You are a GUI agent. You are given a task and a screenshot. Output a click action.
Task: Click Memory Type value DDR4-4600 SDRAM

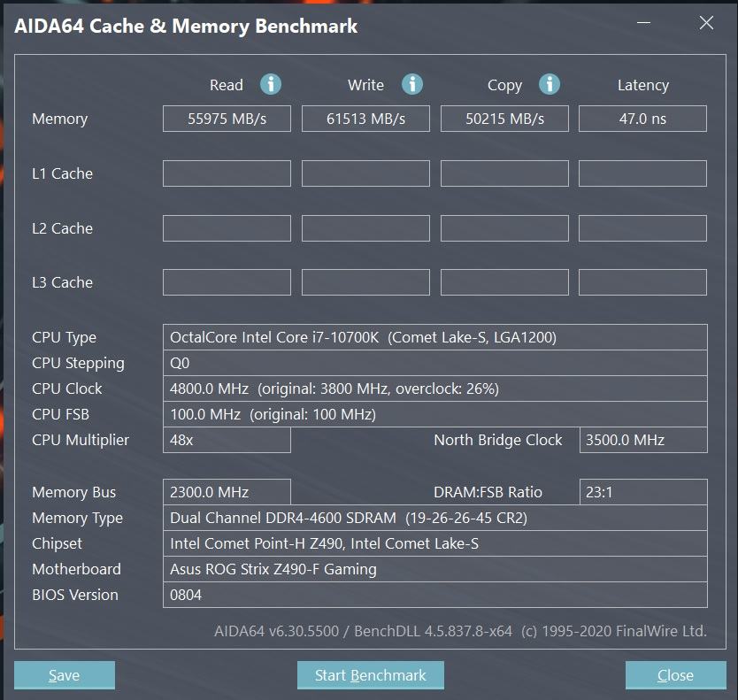[434, 518]
